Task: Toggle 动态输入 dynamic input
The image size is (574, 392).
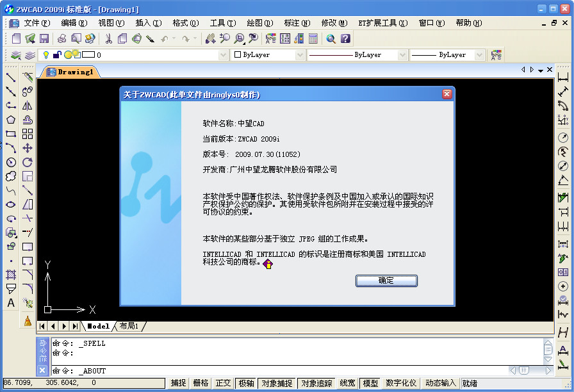Action: pos(440,383)
